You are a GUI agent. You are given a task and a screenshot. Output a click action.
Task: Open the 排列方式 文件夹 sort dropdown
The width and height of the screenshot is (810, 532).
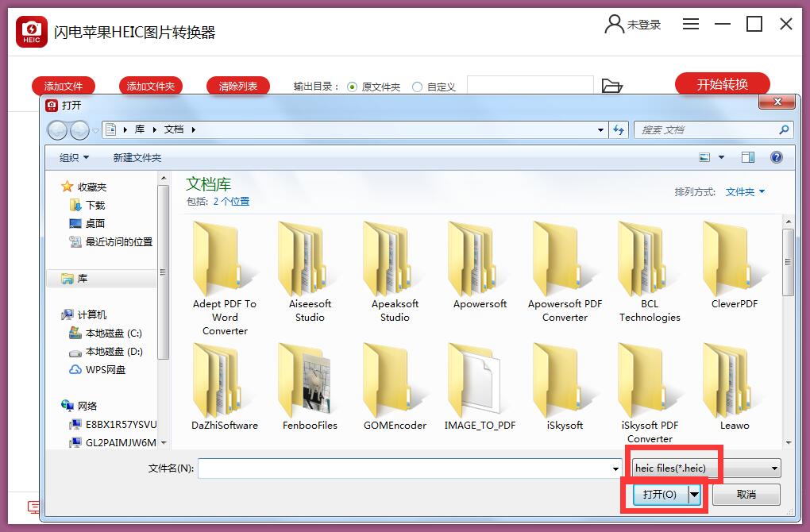[743, 191]
